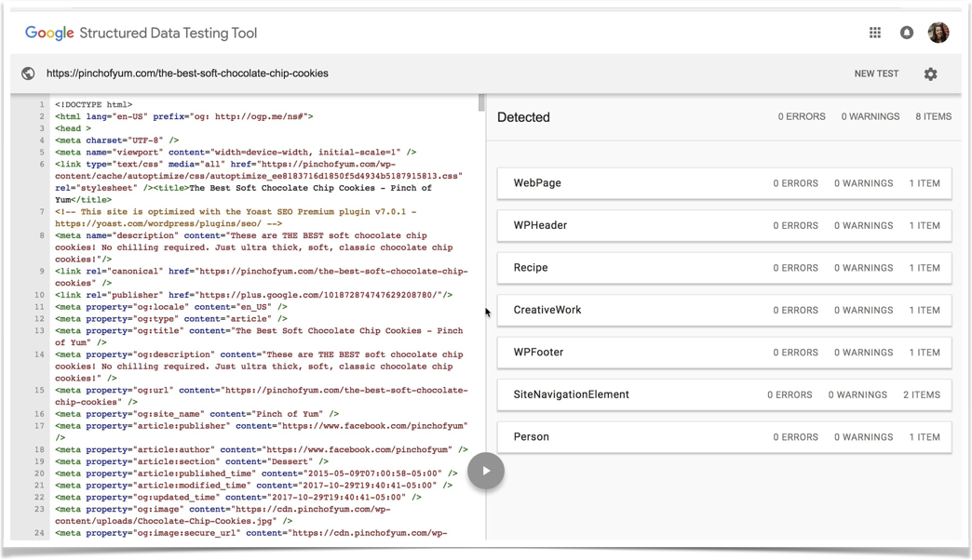Viewport: 972px width, 560px height.
Task: Click the '<head >' code line
Action: [x=74, y=128]
